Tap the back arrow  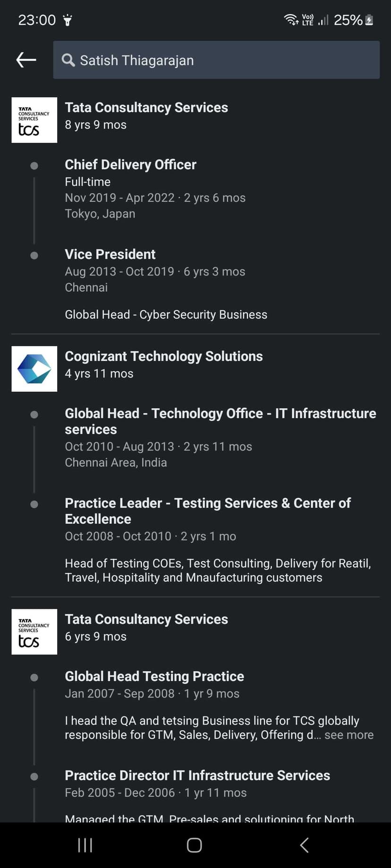pos(26,60)
